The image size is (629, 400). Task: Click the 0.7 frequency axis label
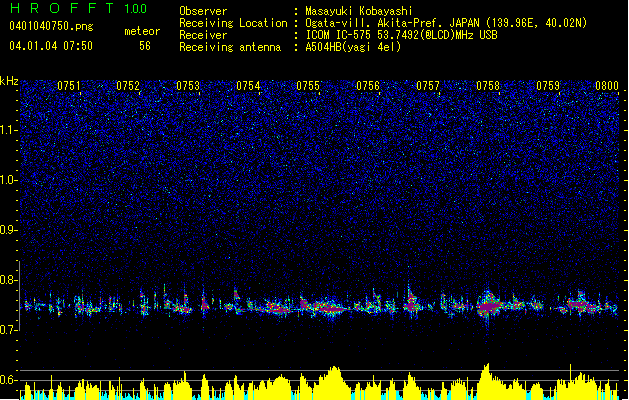(x=9, y=330)
